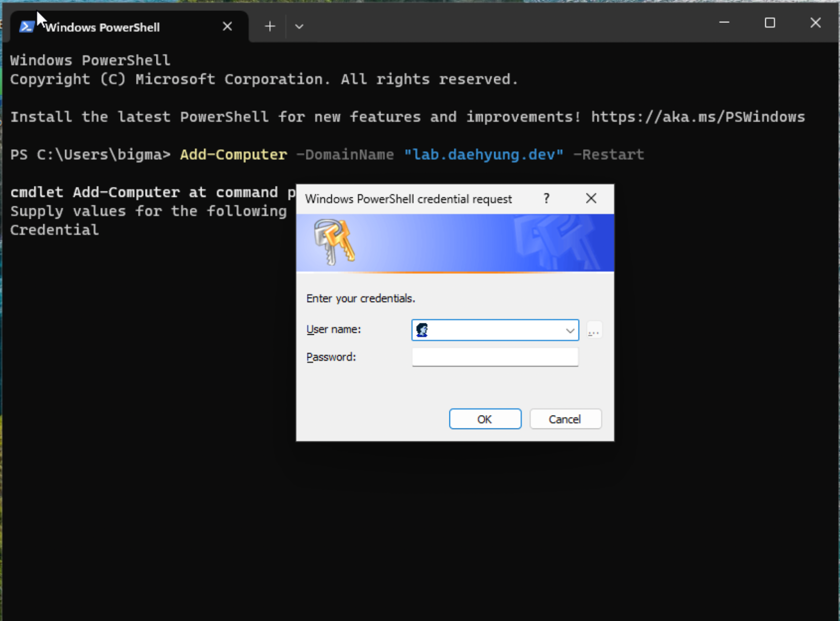Confirm credentials with OK button

coord(485,419)
